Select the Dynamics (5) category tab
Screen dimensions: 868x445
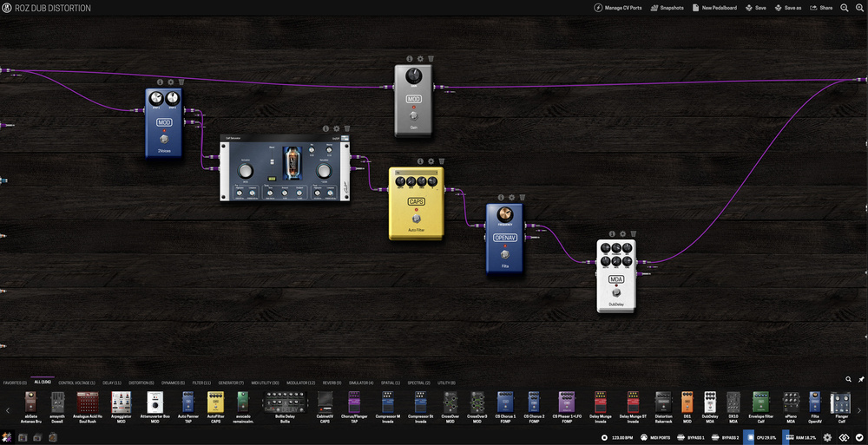coord(174,383)
